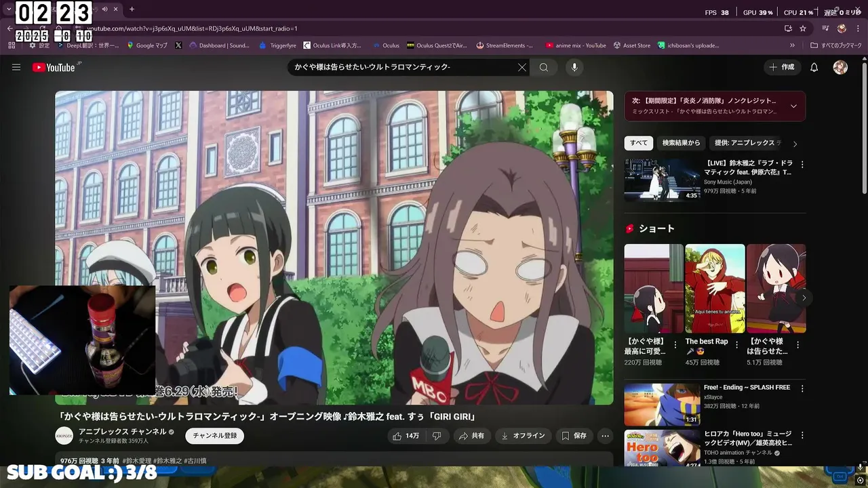Screen dimensions: 868x488
Task: Click the #鈴木雅之 hashtag
Action: pyautogui.click(x=168, y=461)
